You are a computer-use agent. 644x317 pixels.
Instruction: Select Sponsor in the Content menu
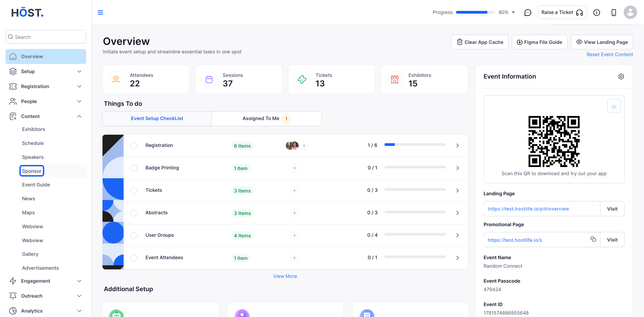[32, 171]
